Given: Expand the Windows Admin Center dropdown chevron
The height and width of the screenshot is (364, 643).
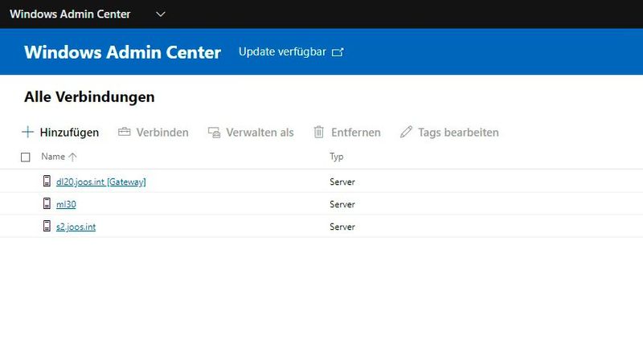Looking at the screenshot, I should pos(161,14).
